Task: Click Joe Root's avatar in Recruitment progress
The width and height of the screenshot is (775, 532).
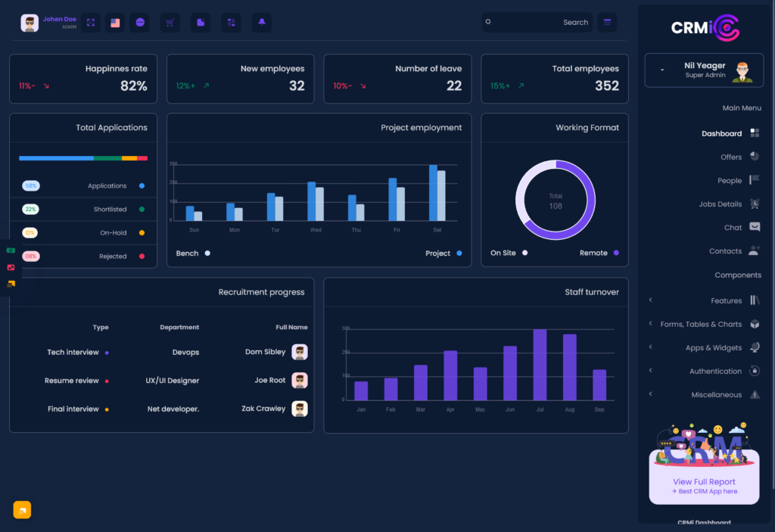Action: (300, 380)
